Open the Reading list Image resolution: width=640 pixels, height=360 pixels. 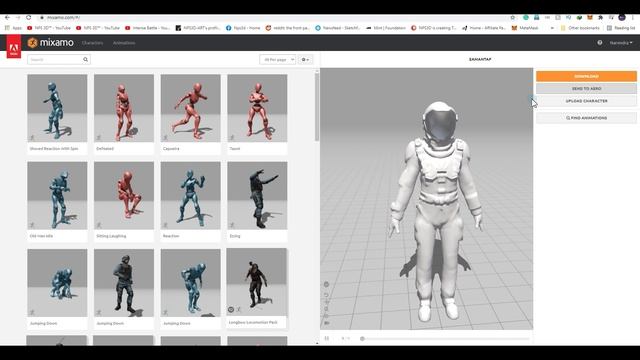pos(621,28)
